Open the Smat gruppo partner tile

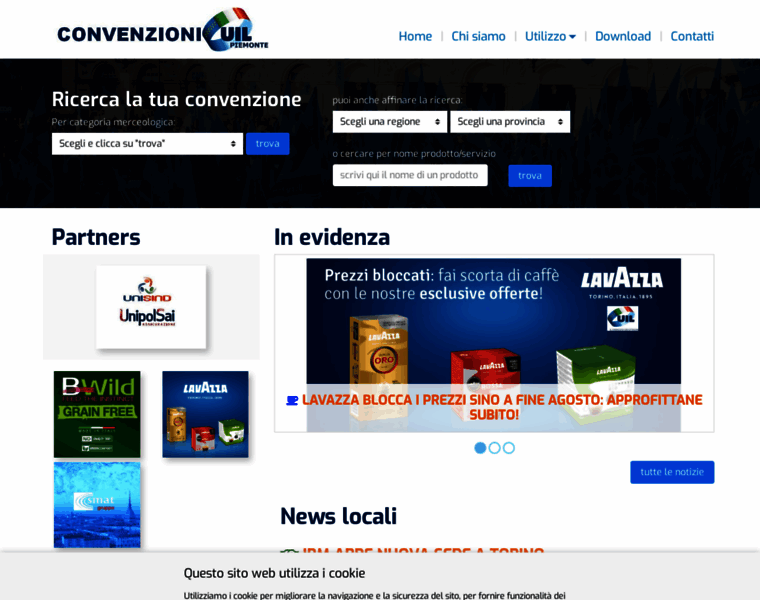97,505
